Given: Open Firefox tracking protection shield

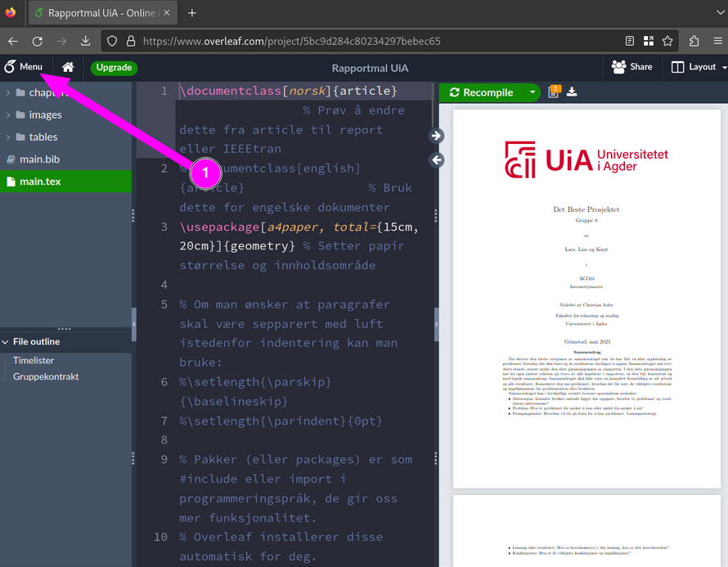Looking at the screenshot, I should (112, 40).
